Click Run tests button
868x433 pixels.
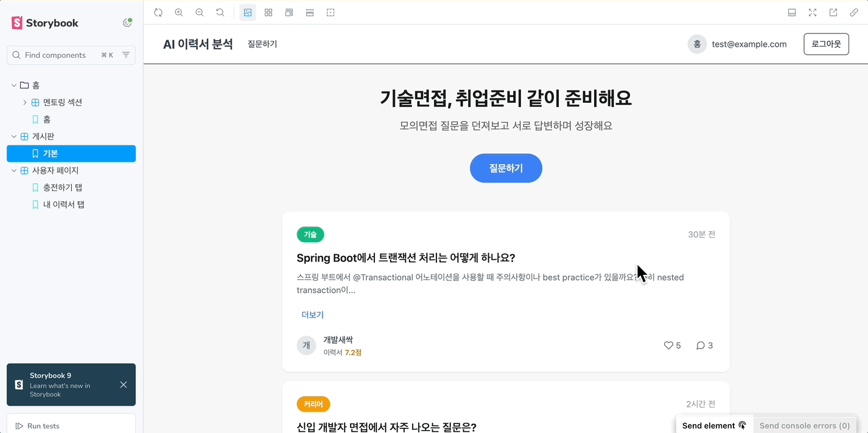pos(38,426)
